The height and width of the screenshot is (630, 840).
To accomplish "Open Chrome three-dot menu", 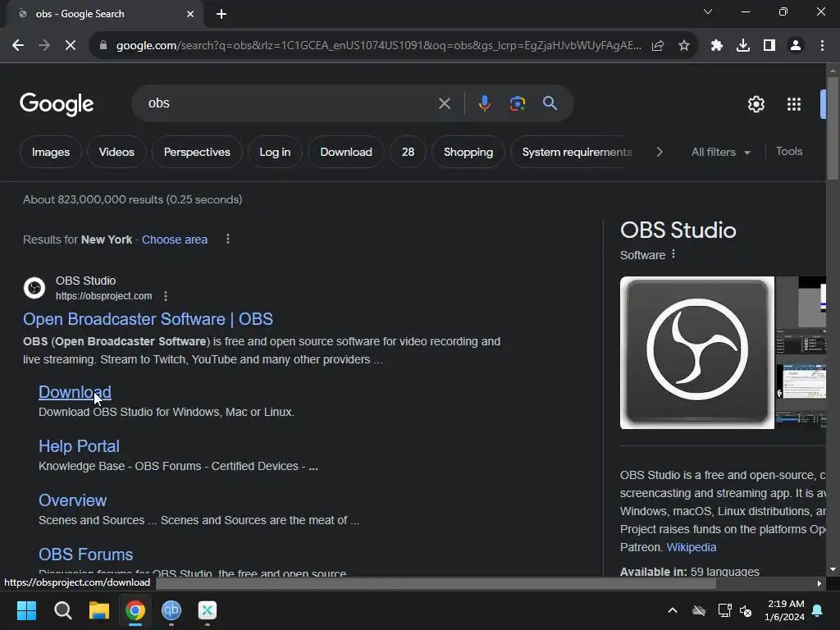I will point(822,46).
